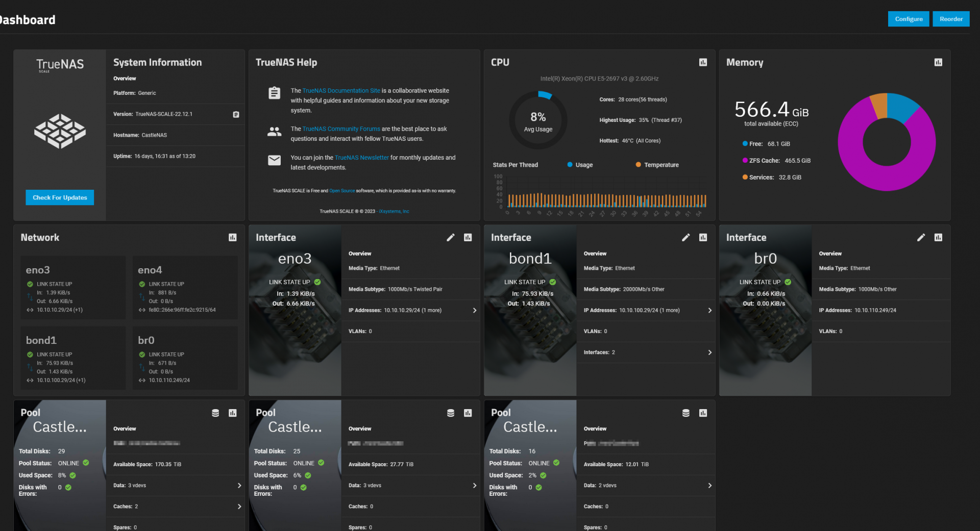
Task: Open Memory reports chart icon
Action: pos(938,62)
